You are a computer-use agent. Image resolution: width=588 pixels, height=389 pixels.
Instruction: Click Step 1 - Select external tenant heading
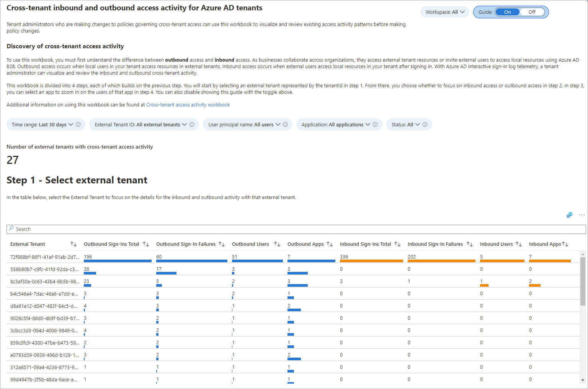point(77,180)
